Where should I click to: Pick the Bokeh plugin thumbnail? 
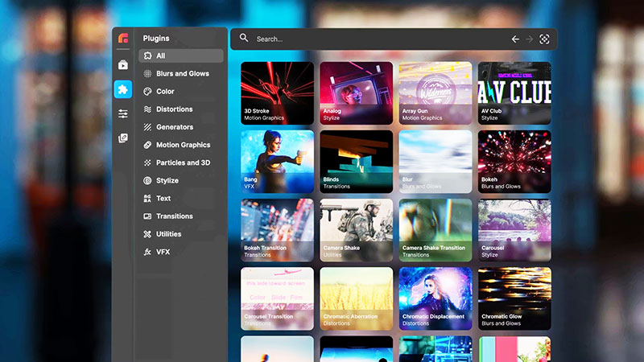[514, 161]
